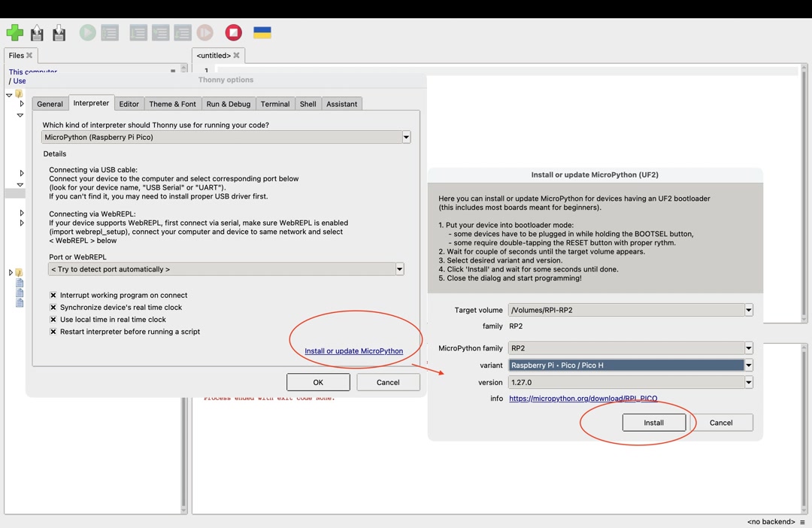Viewport: 812px width, 528px height.
Task: Expand the lower folder in Files tree
Action: point(11,272)
